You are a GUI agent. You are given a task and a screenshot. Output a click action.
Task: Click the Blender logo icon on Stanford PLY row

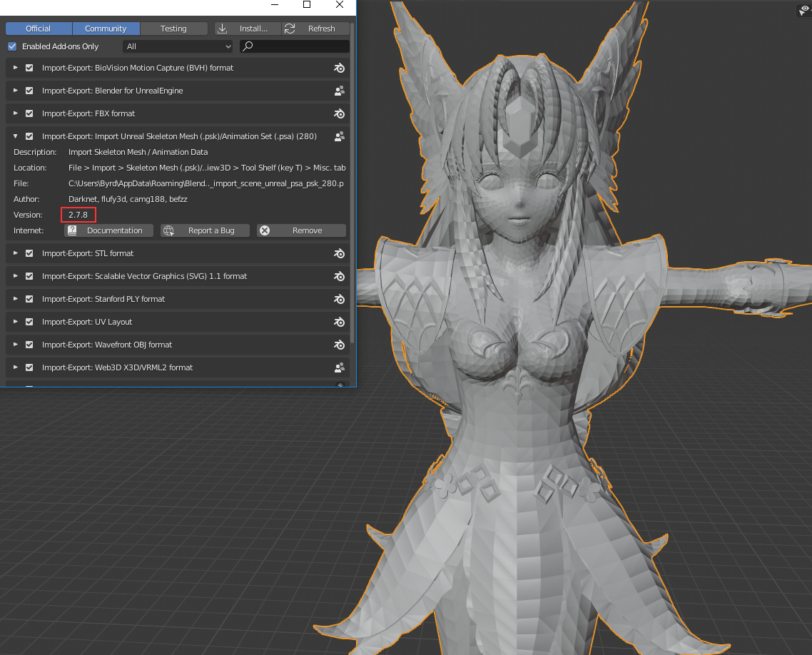coord(339,299)
